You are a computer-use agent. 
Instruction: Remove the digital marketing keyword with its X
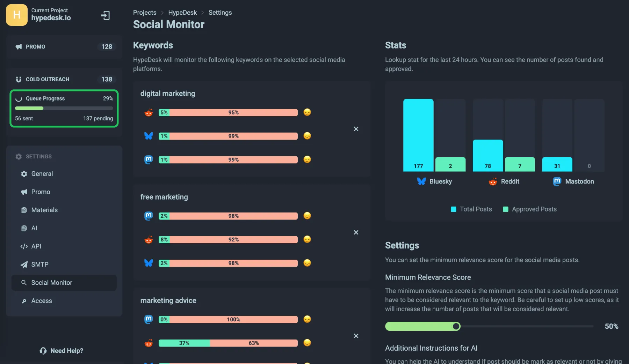point(356,129)
